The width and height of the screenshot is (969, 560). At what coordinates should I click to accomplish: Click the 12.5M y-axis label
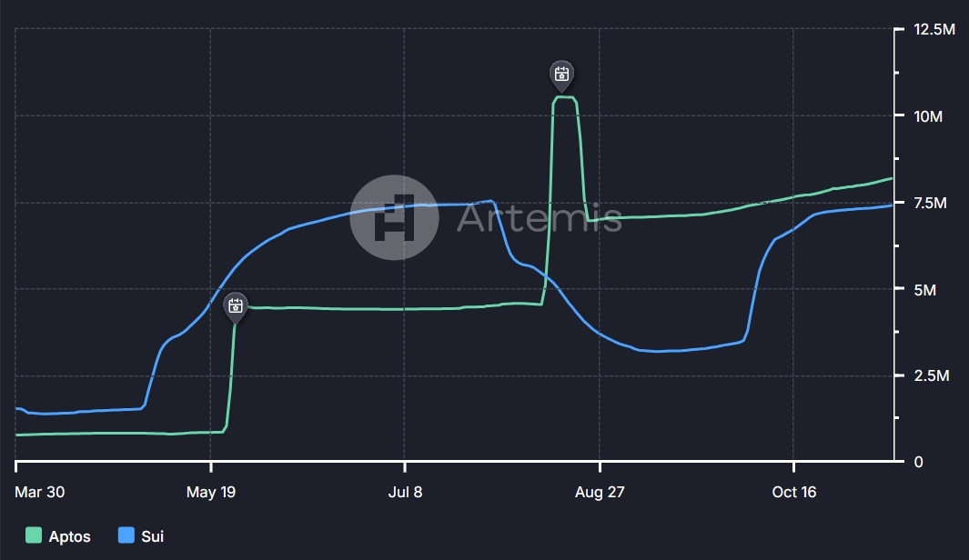[934, 30]
